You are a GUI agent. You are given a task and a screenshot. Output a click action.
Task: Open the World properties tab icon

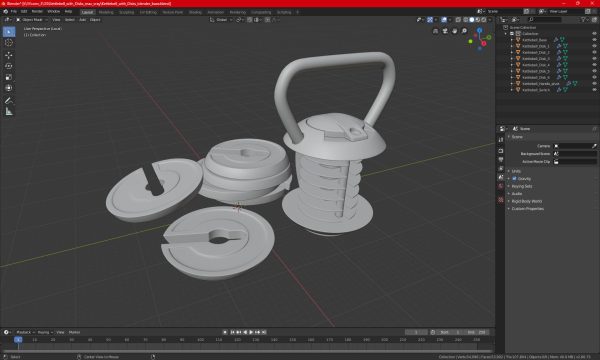click(501, 186)
